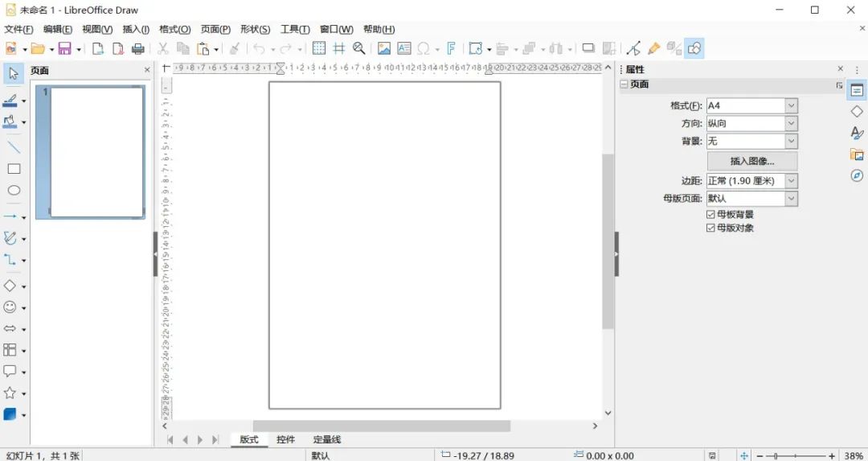Click the Print toolbar icon

point(138,49)
